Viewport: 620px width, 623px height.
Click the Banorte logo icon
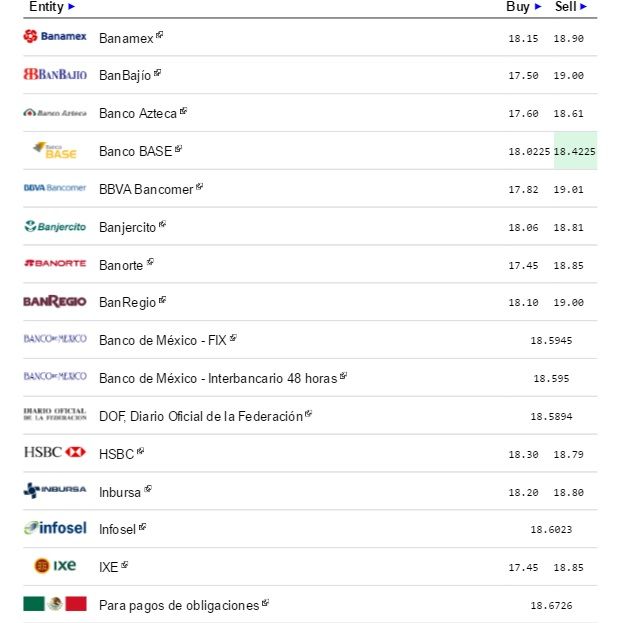pyautogui.click(x=55, y=264)
